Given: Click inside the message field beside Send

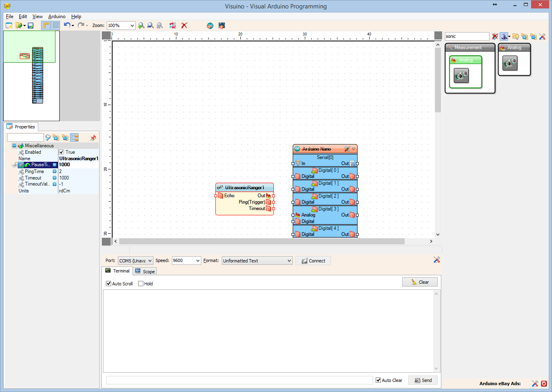Looking at the screenshot, I should point(240,380).
